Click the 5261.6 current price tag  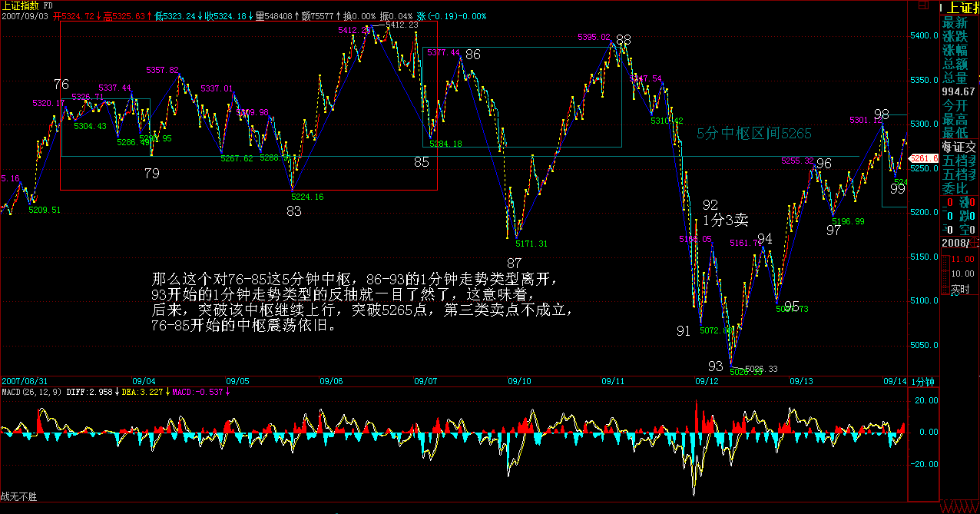(x=925, y=158)
